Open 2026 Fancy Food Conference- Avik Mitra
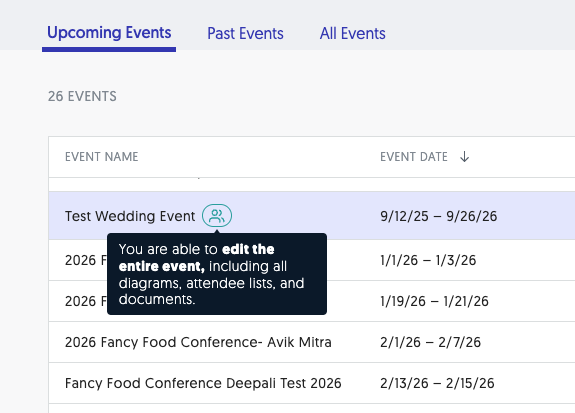The image size is (575, 413). pos(198,342)
